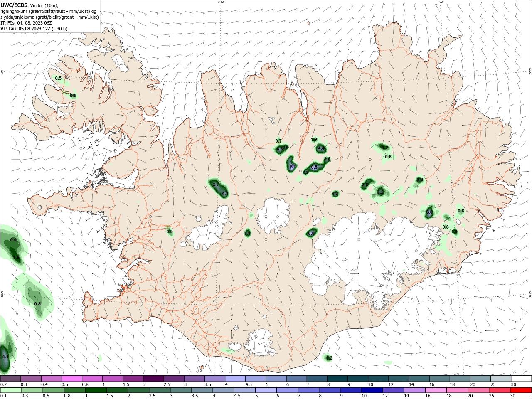The image size is (532, 399).
Task: Click the '20W' longitude label
Action: click(221, 2)
